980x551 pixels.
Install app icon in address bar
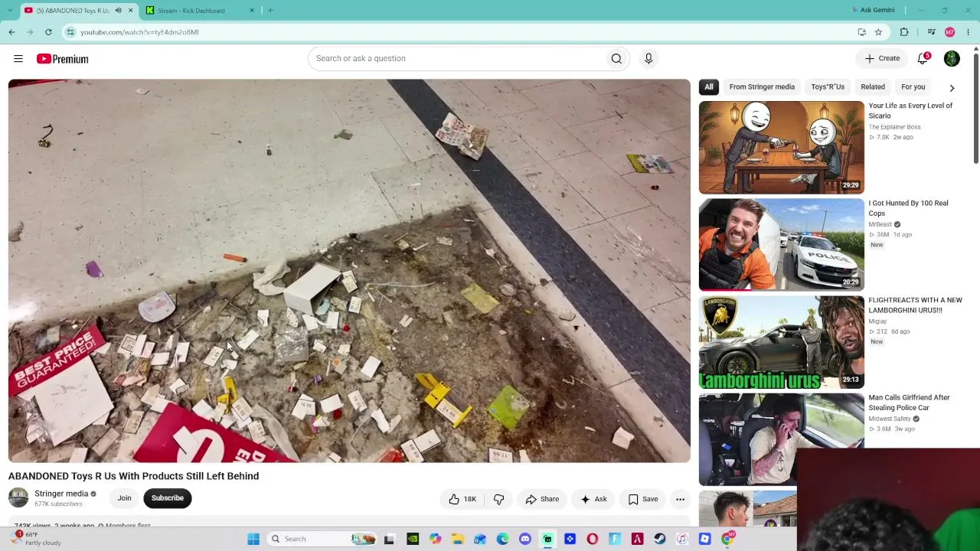point(862,32)
